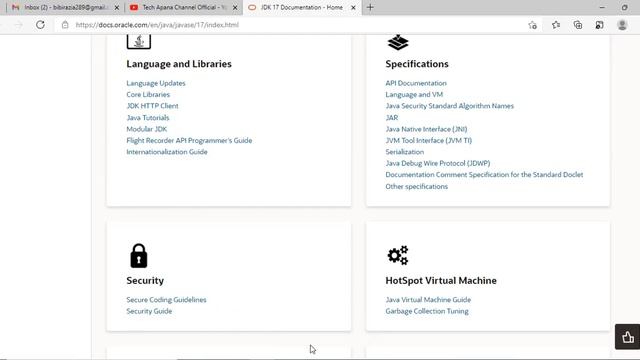Click the HotSpot Virtual Machine heading
The height and width of the screenshot is (360, 640).
pyautogui.click(x=441, y=280)
